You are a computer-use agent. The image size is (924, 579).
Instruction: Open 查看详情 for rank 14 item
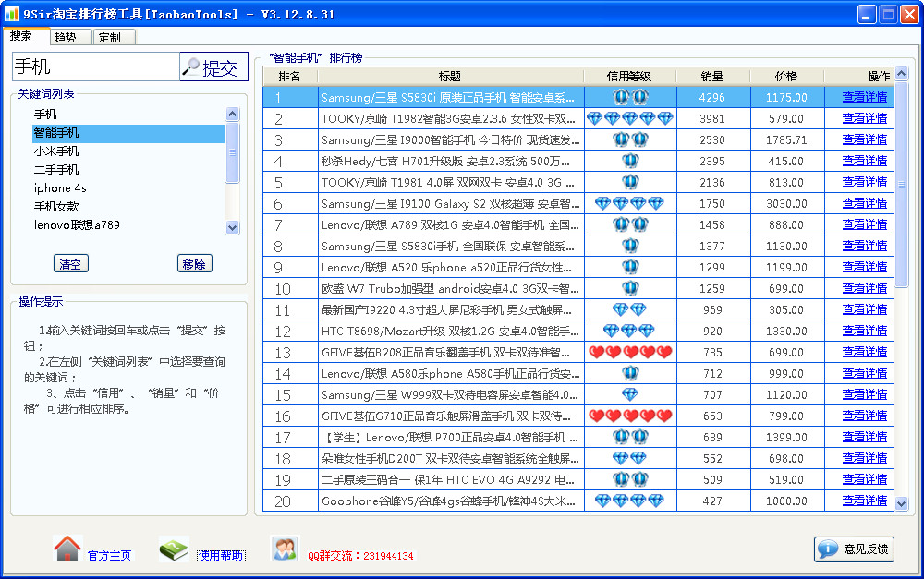[865, 373]
